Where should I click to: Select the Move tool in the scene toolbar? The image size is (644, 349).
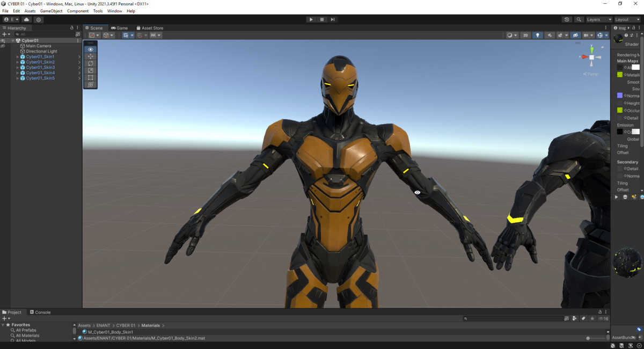pyautogui.click(x=90, y=56)
